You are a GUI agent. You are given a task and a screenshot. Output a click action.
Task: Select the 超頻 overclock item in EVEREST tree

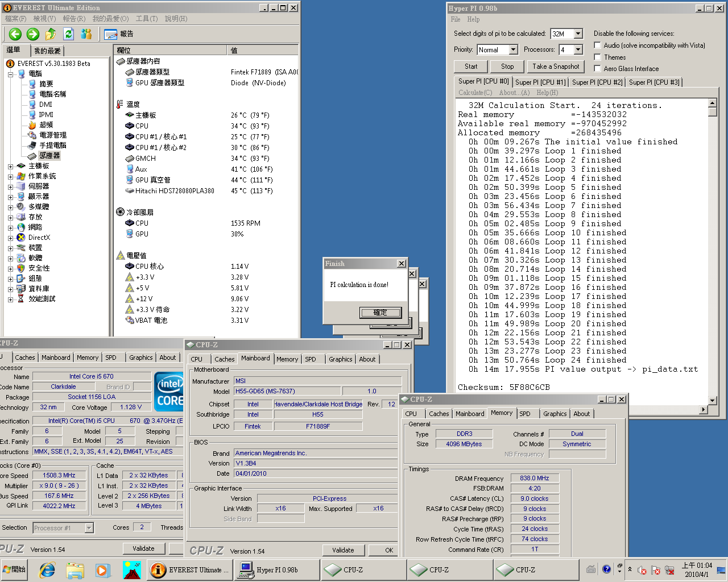tap(46, 125)
